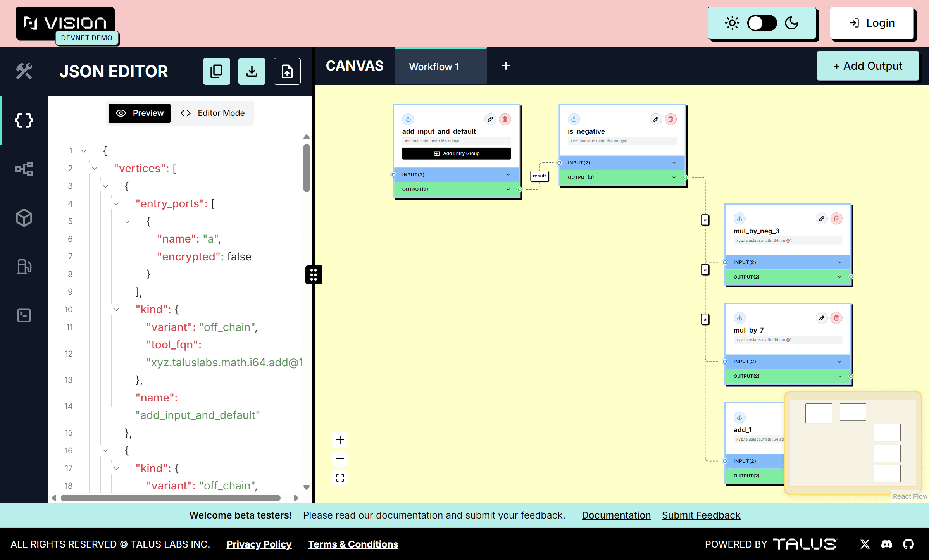The image size is (929, 560).
Task: Expand OUTPUT(2) on mul_by_7 node
Action: [x=788, y=376]
